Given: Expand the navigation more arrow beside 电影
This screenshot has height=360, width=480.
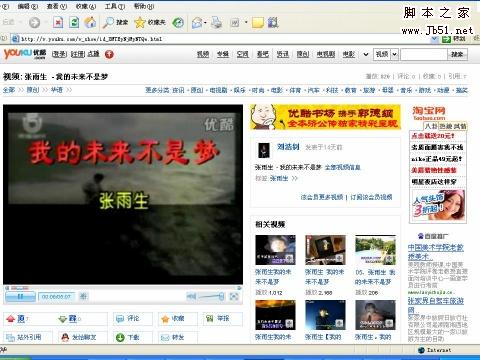Looking at the screenshot, I should (x=366, y=54).
